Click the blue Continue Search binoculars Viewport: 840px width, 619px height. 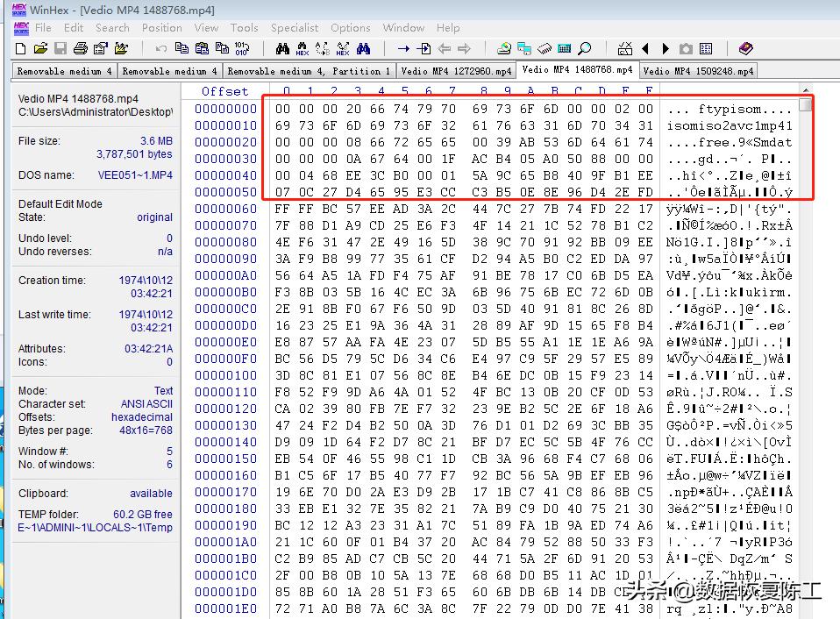point(363,49)
